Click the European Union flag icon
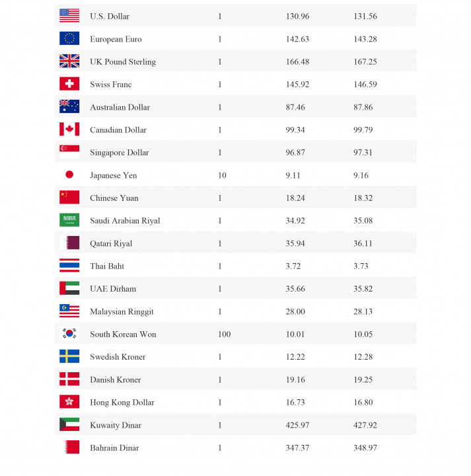 [x=69, y=38]
